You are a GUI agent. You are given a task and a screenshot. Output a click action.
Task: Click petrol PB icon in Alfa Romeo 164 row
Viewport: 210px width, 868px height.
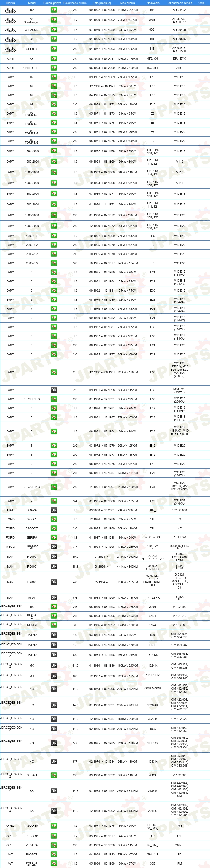point(54,10)
